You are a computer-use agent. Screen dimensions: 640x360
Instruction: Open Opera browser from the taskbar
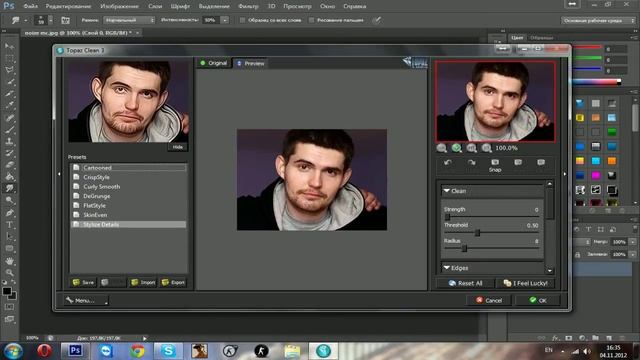[44, 351]
